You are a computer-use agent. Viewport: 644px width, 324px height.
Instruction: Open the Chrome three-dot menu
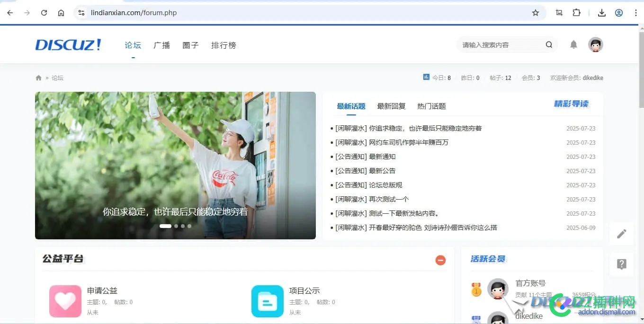point(636,13)
